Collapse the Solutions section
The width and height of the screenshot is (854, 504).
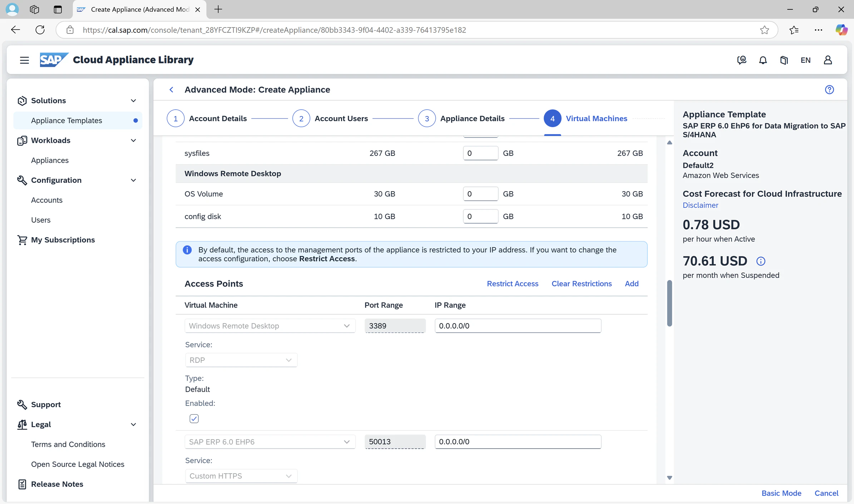coord(133,101)
